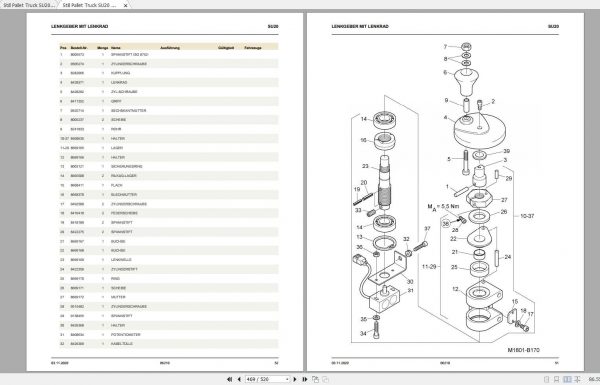Viewport: 600px width, 385px height.
Task: Click part number 23 label in diagram
Action: (x=365, y=166)
